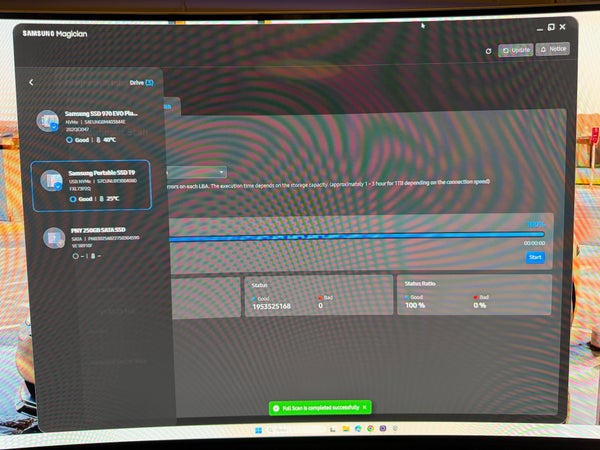Click the Samsung Magician logo
The width and height of the screenshot is (600, 450).
[x=55, y=34]
